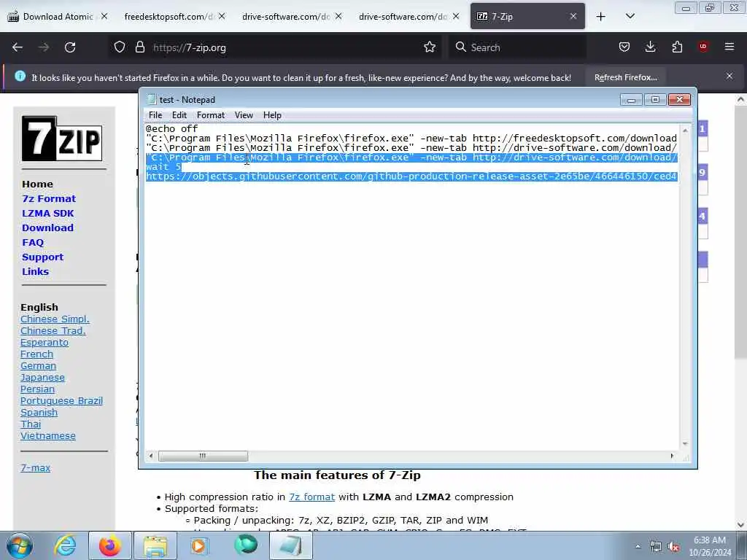
Task: Click the Firefox Search box
Action: tap(517, 47)
